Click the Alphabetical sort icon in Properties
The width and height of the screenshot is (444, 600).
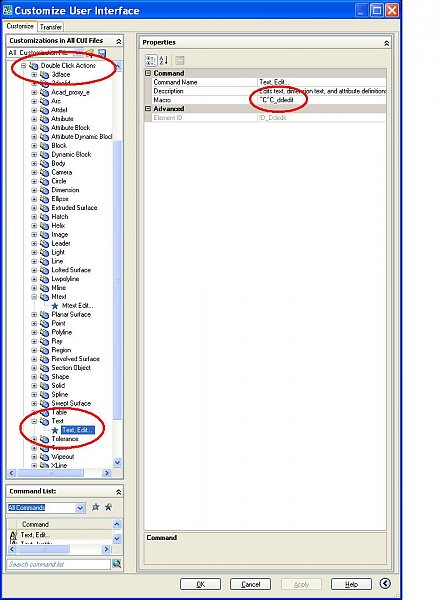click(x=164, y=60)
